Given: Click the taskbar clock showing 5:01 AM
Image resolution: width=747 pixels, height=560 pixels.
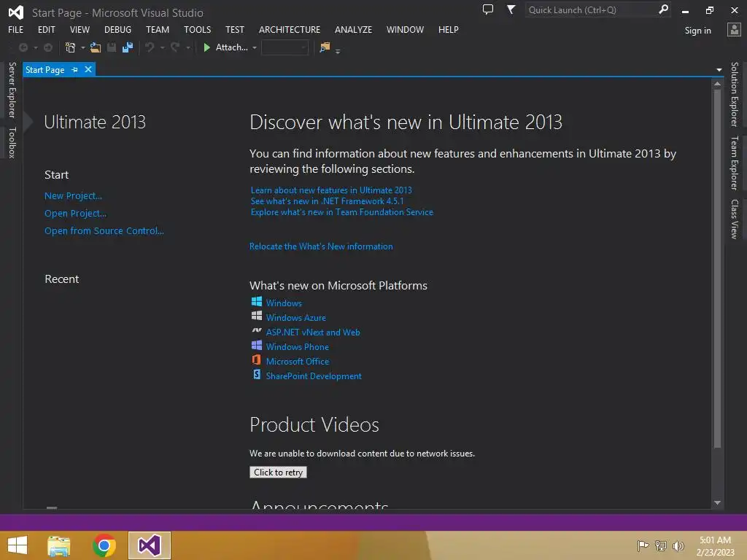Looking at the screenshot, I should (x=715, y=545).
